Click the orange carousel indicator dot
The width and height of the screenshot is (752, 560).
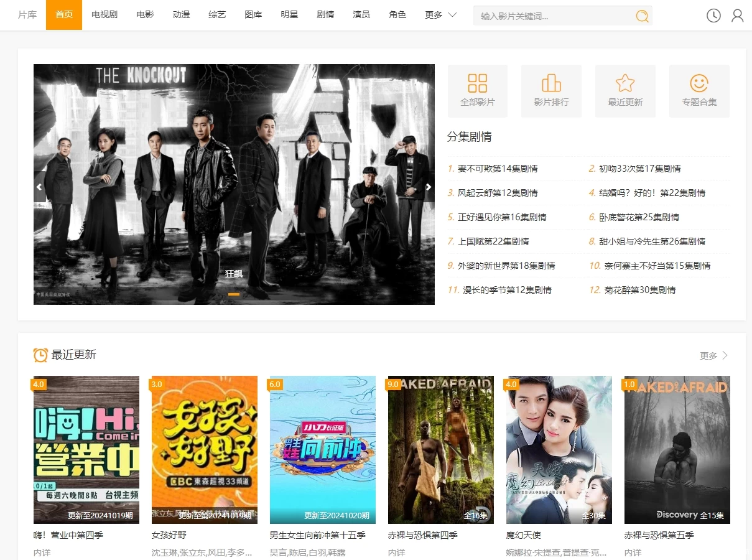click(234, 294)
